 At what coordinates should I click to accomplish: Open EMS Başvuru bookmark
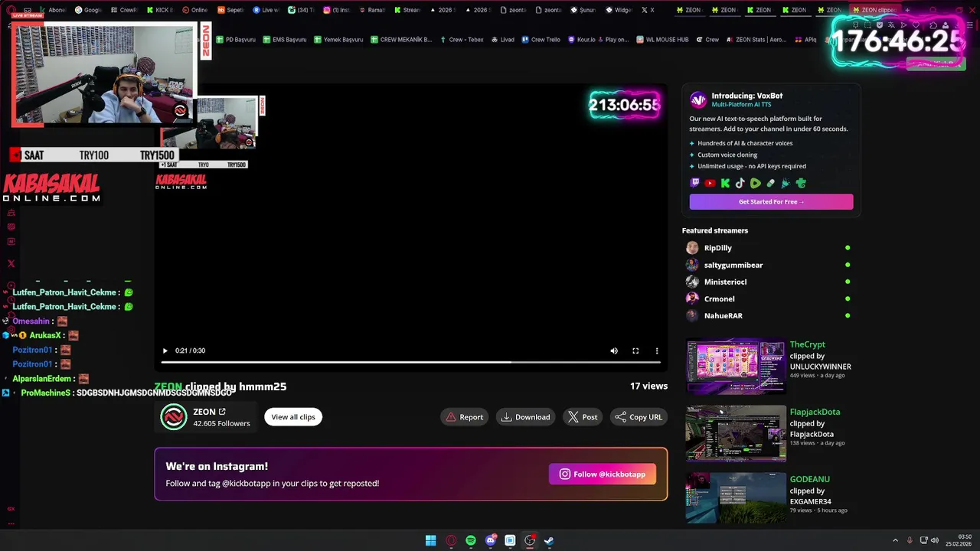(x=284, y=39)
